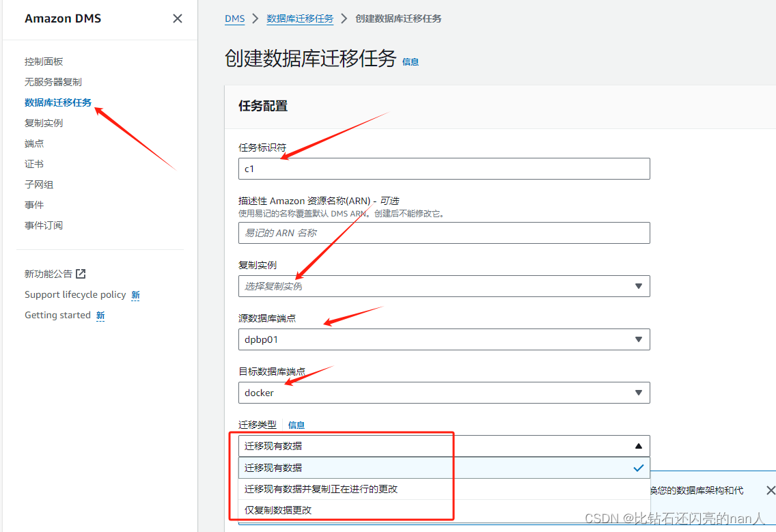This screenshot has height=532, width=776.
Task: Open 信息 link next to page title
Action: click(x=411, y=62)
